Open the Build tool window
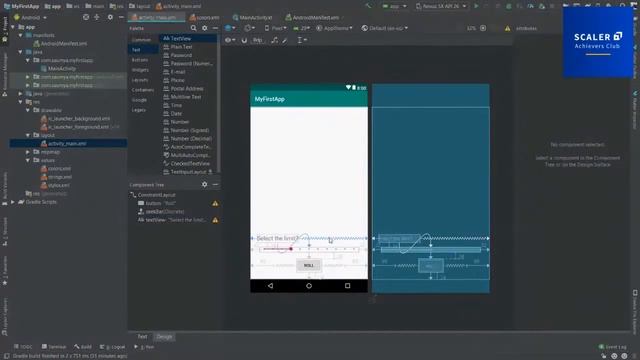640x360 pixels. pyautogui.click(x=83, y=347)
